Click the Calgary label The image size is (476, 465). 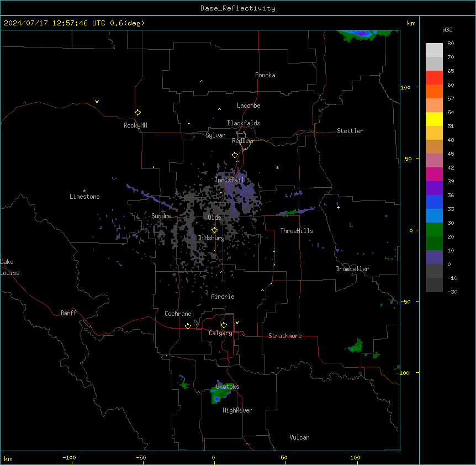(220, 333)
